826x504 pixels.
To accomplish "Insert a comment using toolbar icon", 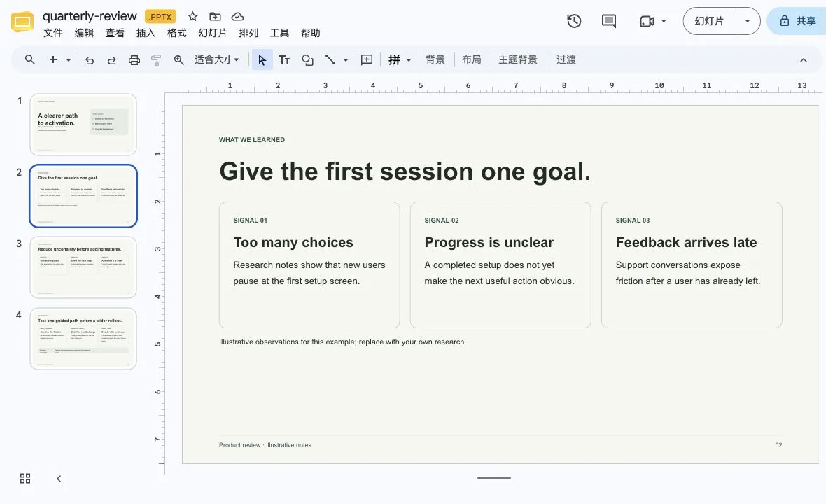I will coord(367,60).
